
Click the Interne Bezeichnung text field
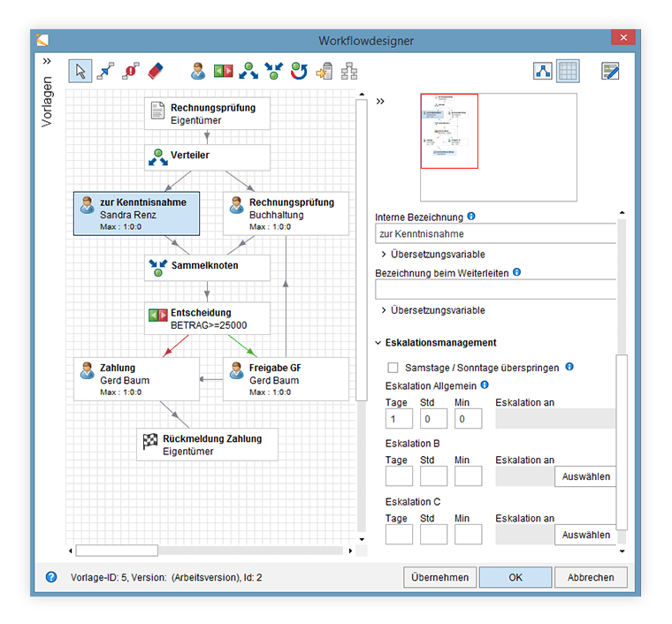[493, 234]
